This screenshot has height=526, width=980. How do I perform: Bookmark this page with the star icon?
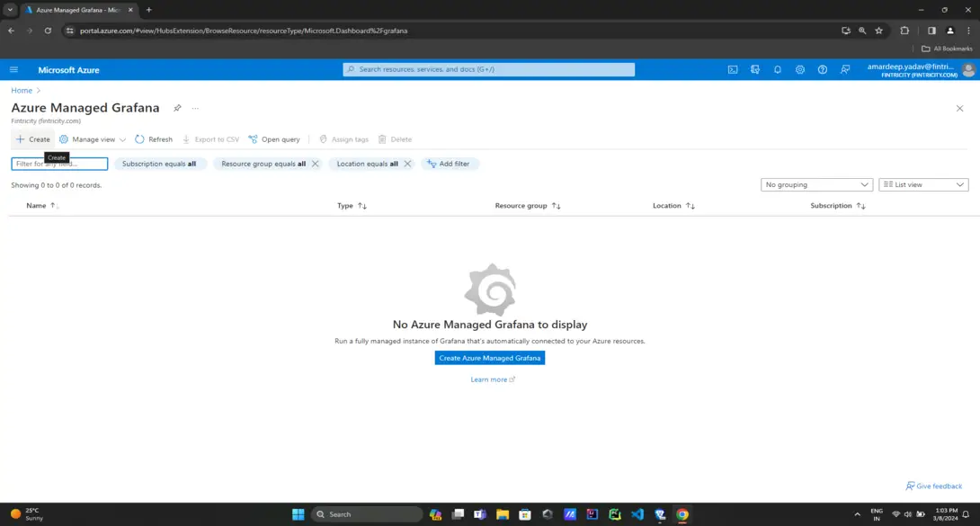[x=878, y=31]
